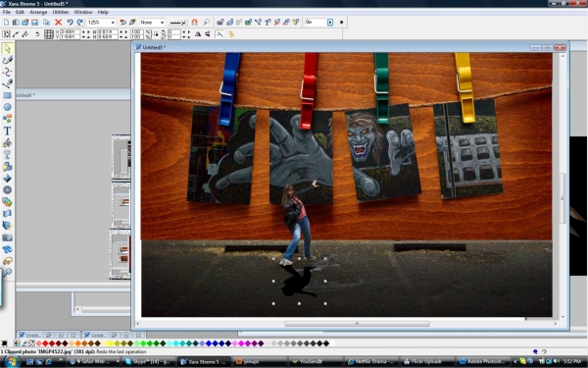Viewport: 588px width, 368px height.
Task: Toggle the red magnet Snap icon
Action: point(194,23)
